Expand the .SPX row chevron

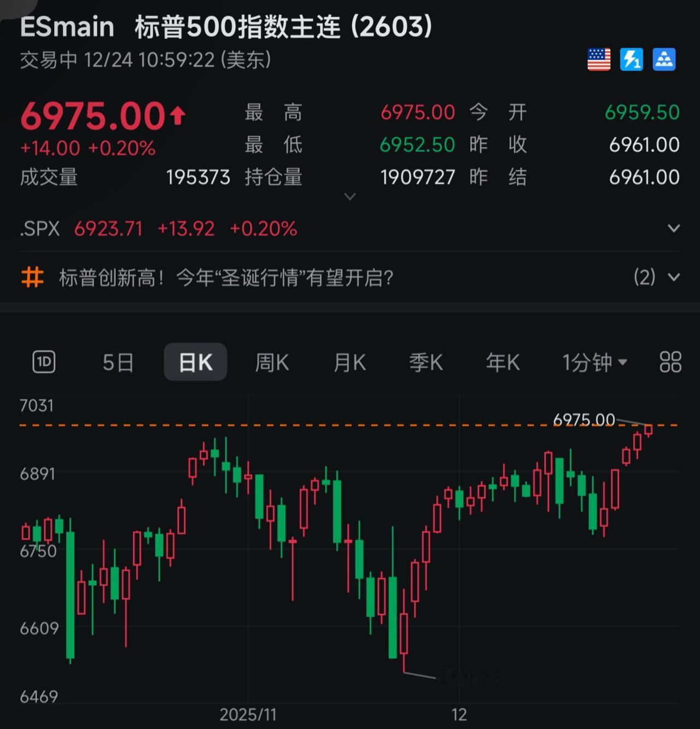(675, 229)
